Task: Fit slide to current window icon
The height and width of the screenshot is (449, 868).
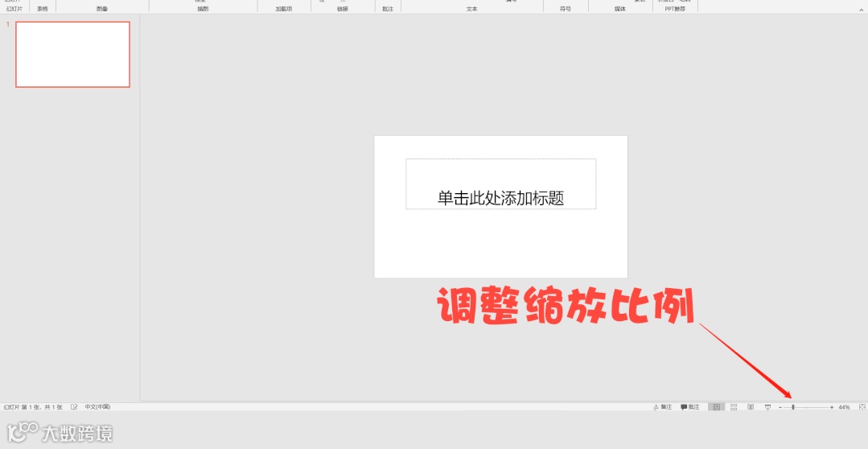Action: point(862,407)
